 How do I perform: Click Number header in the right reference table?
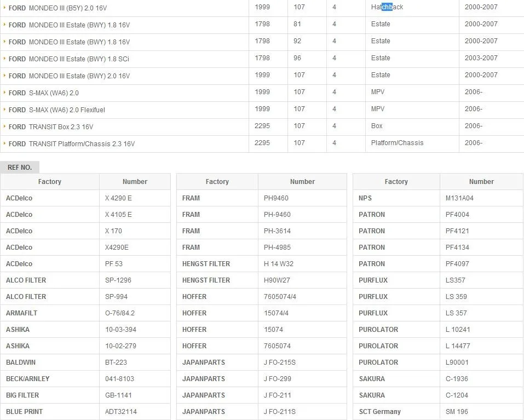coord(481,181)
